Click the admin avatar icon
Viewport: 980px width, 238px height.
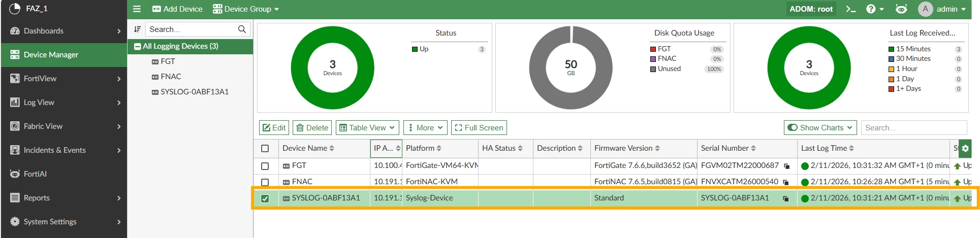tap(925, 9)
